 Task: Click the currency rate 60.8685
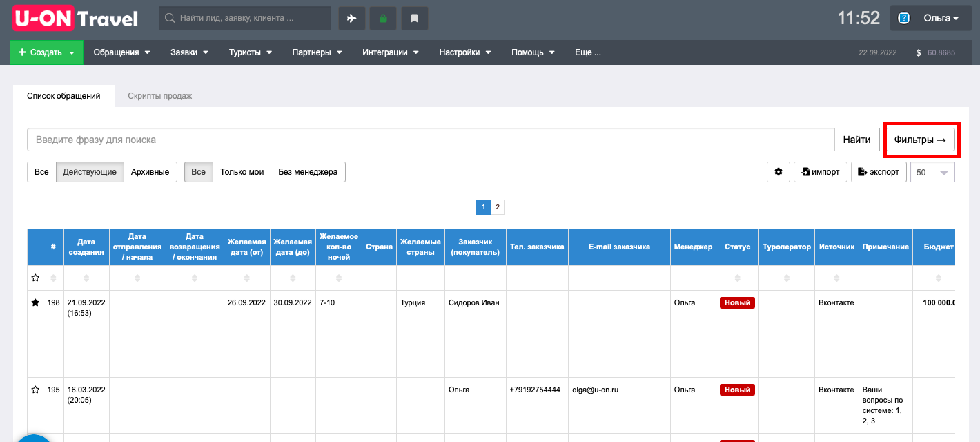pos(941,52)
